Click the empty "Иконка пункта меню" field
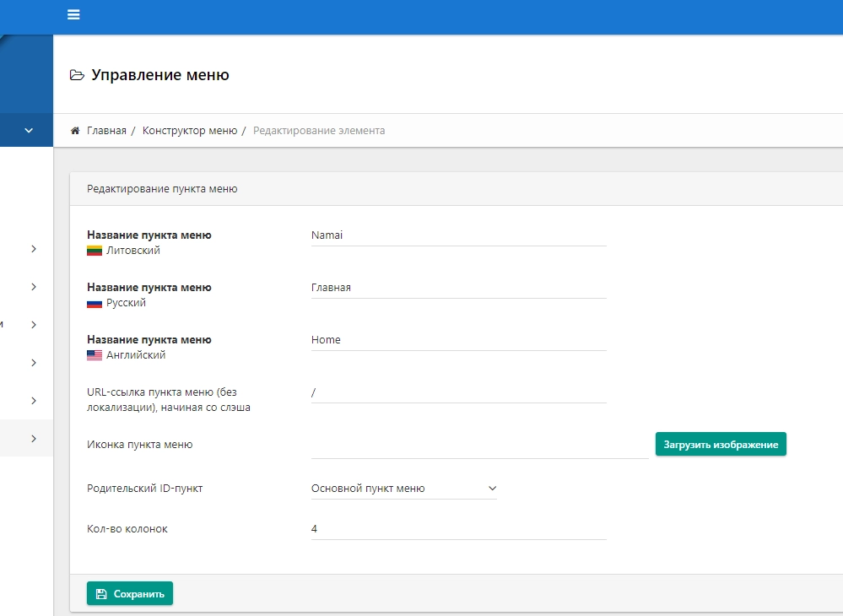843x616 pixels. (479, 446)
